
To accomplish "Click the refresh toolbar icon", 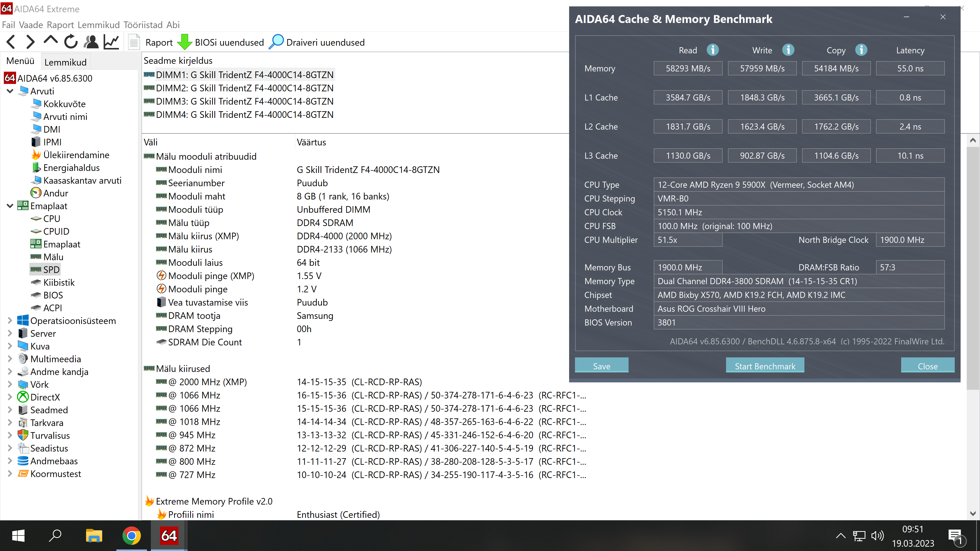I will pos(71,42).
